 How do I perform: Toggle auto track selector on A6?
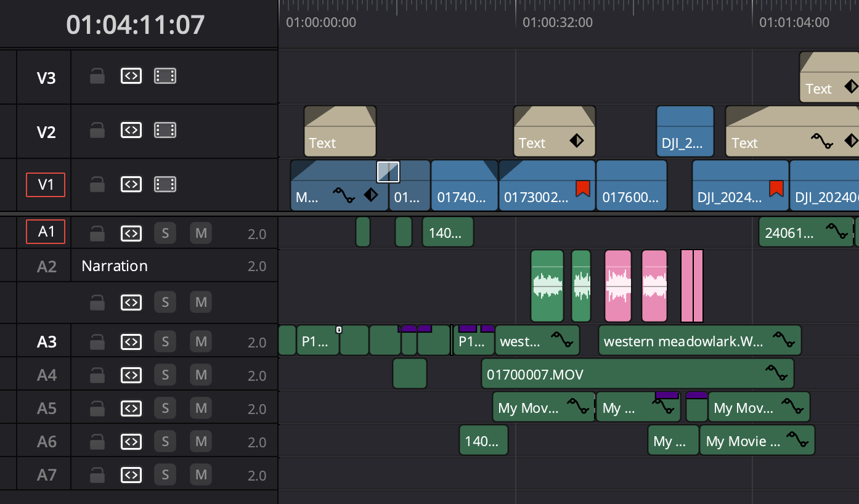point(131,441)
